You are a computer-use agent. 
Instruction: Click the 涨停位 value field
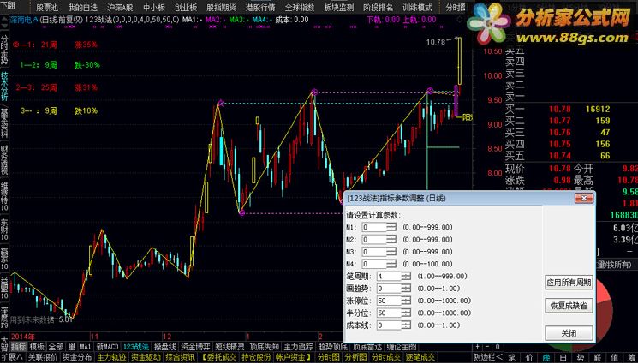pyautogui.click(x=389, y=301)
